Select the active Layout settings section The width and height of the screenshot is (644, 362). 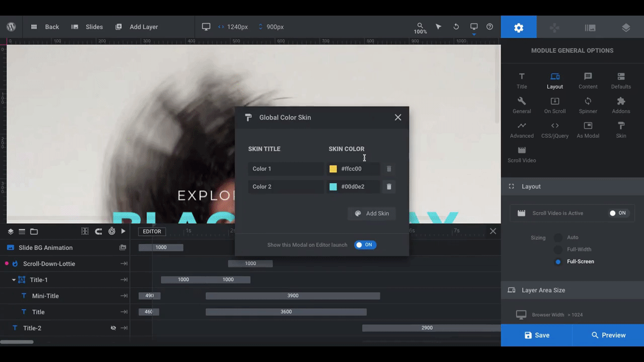[x=555, y=80]
